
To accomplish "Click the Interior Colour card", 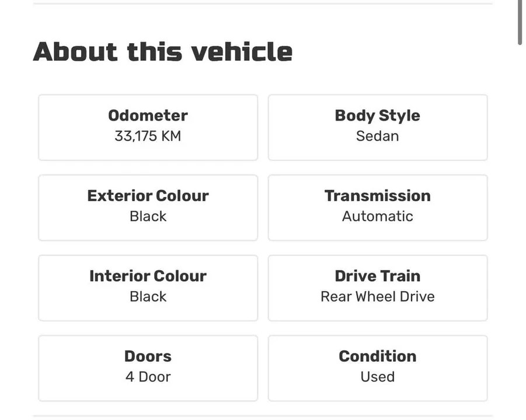I will (148, 288).
